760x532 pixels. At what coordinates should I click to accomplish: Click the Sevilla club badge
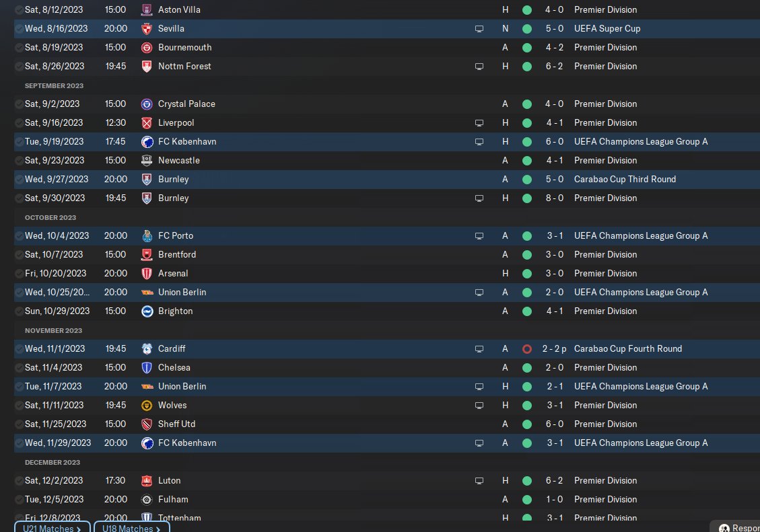(147, 29)
